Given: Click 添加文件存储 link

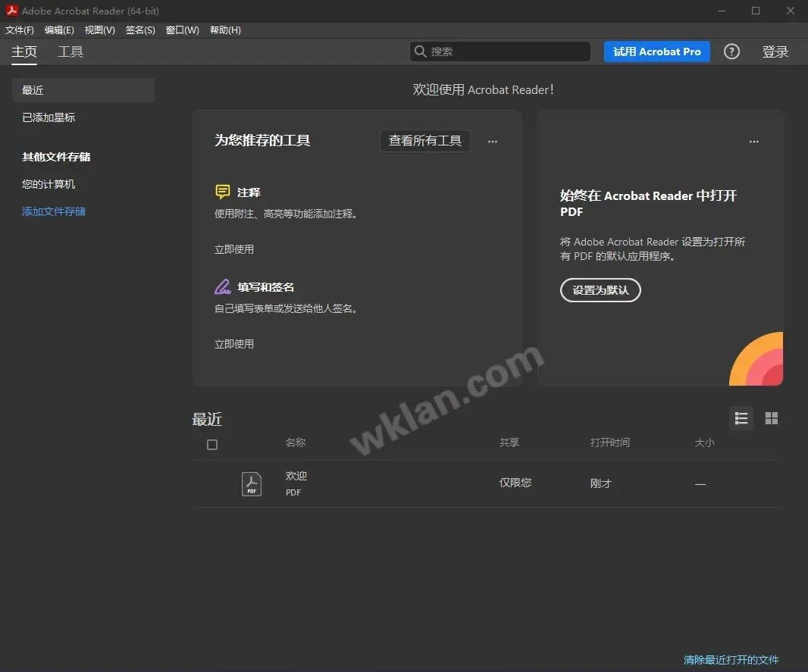Looking at the screenshot, I should pos(54,211).
